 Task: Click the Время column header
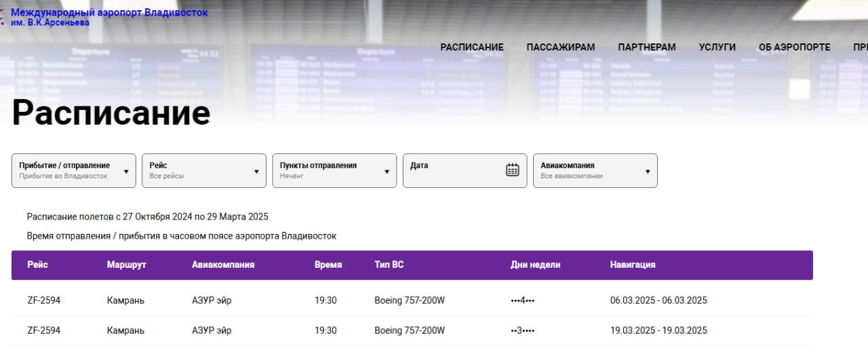[x=328, y=264]
